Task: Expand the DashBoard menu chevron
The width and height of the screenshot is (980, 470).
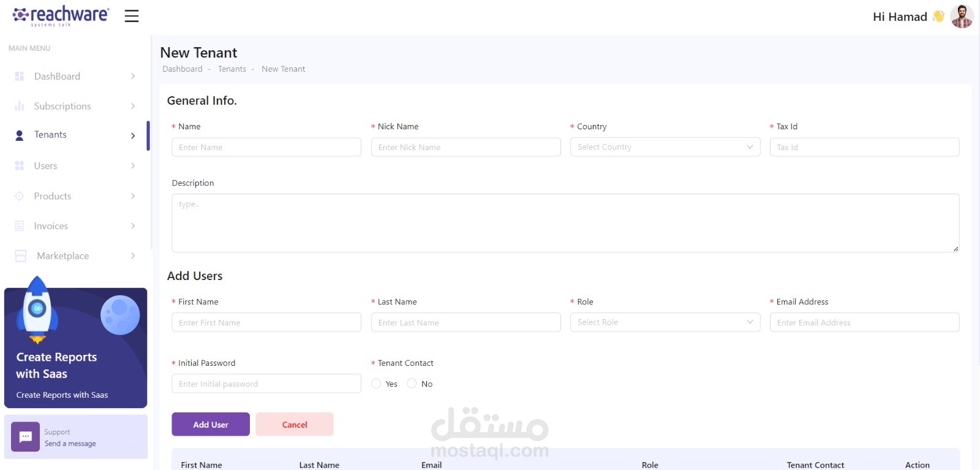Action: tap(133, 76)
